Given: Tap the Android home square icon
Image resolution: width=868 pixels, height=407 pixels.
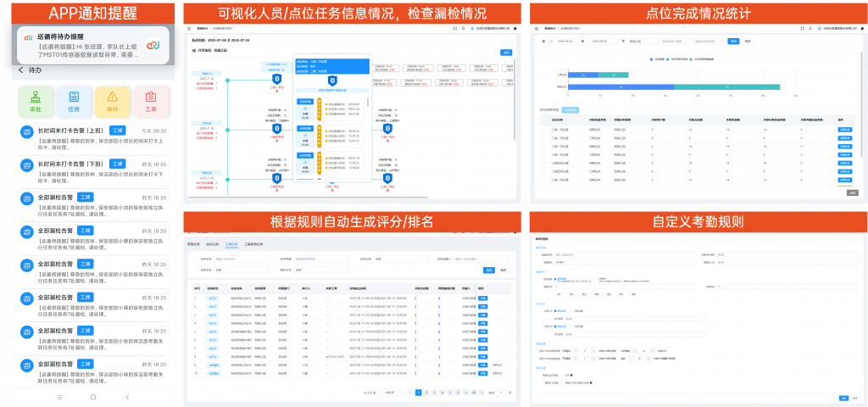Looking at the screenshot, I should pyautogui.click(x=93, y=397).
